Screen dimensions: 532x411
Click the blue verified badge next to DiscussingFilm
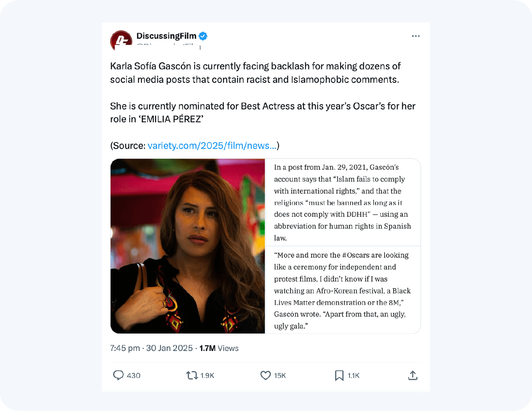[203, 36]
